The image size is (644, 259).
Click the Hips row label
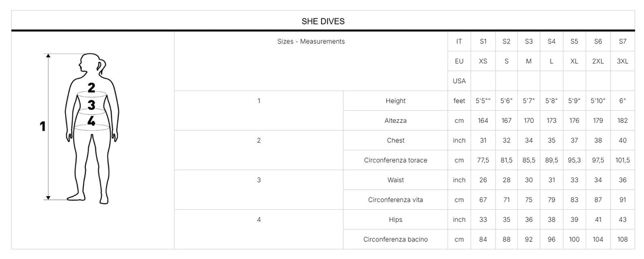(395, 220)
